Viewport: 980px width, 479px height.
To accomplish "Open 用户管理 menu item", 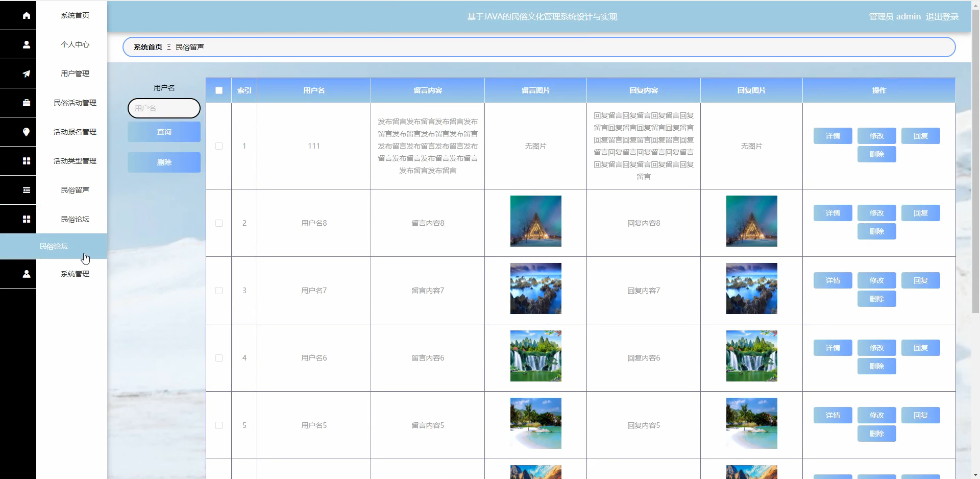I will pos(75,74).
